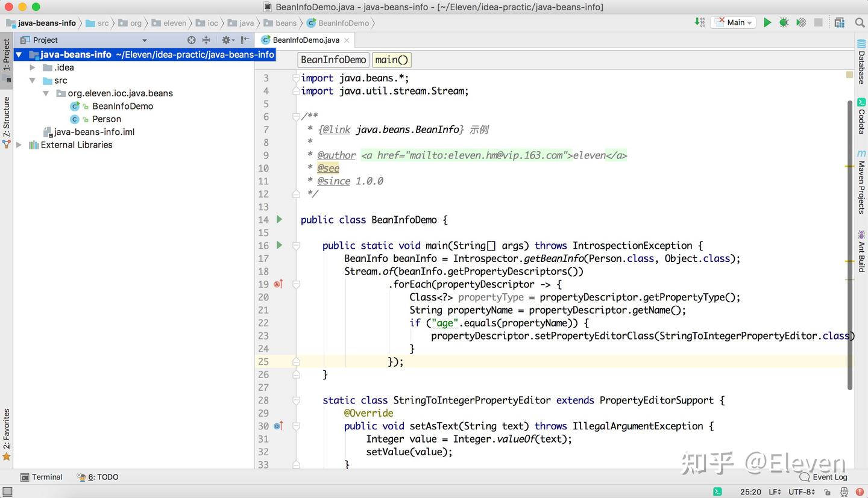Viewport: 868px width, 498px height.
Task: Open Project Structure from the toolbar
Action: (840, 23)
